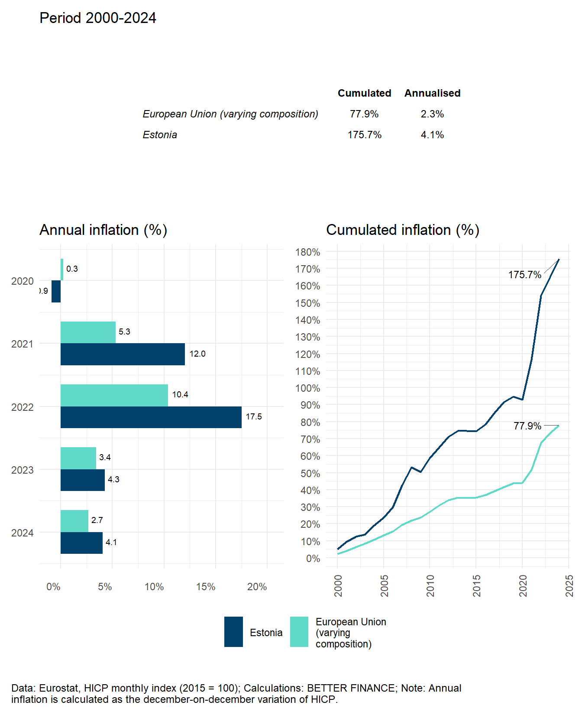Click the "Cumulated" table column header

pyautogui.click(x=364, y=93)
